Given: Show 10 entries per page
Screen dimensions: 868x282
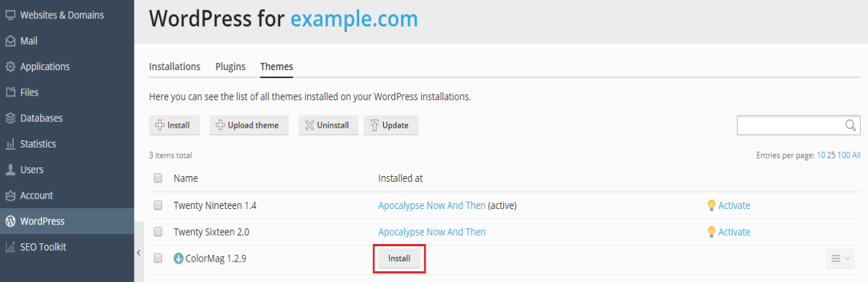Looking at the screenshot, I should point(820,156).
